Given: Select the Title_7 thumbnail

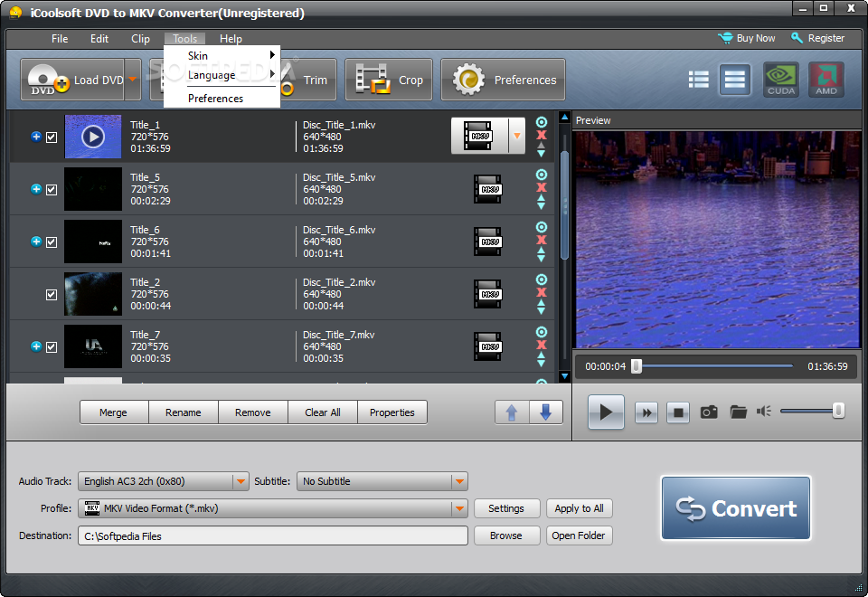Looking at the screenshot, I should [x=93, y=346].
